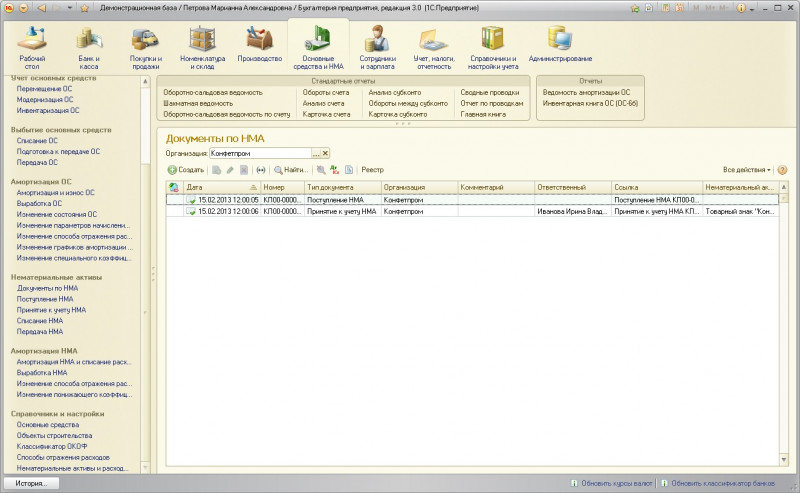Click the Организация input field
Image resolution: width=800 pixels, height=493 pixels.
(260, 153)
